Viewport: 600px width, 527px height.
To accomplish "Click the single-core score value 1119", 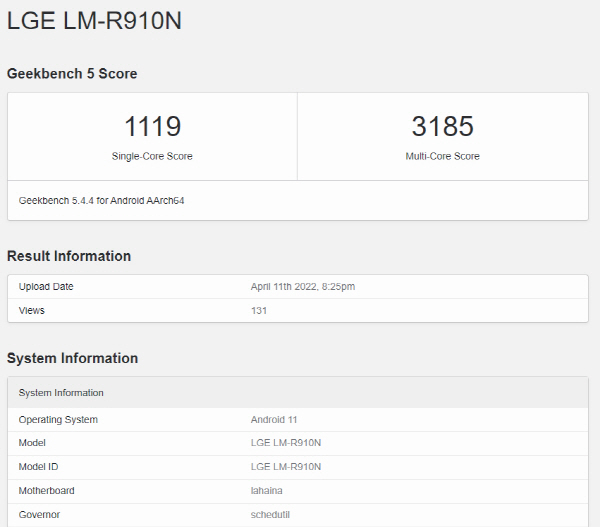I will (152, 126).
